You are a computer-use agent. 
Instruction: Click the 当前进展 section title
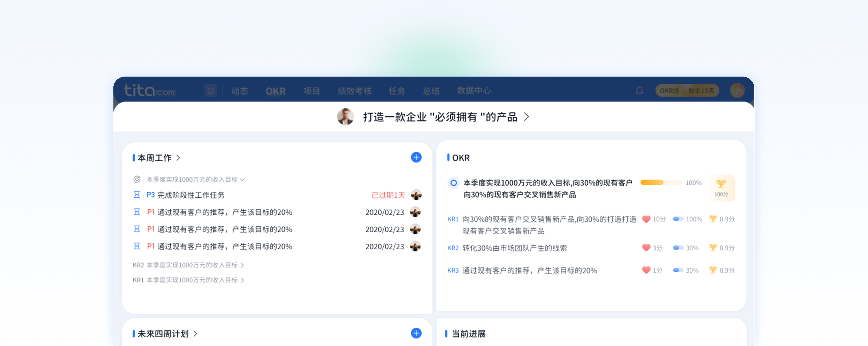(468, 333)
